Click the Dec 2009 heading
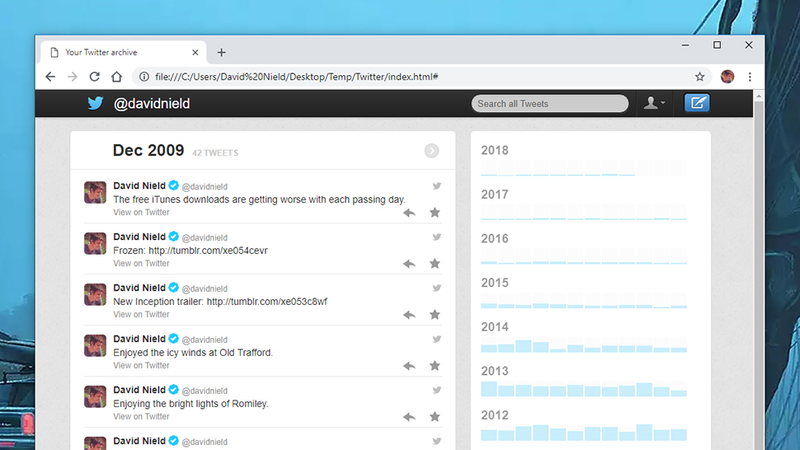The width and height of the screenshot is (800, 450). [x=148, y=151]
